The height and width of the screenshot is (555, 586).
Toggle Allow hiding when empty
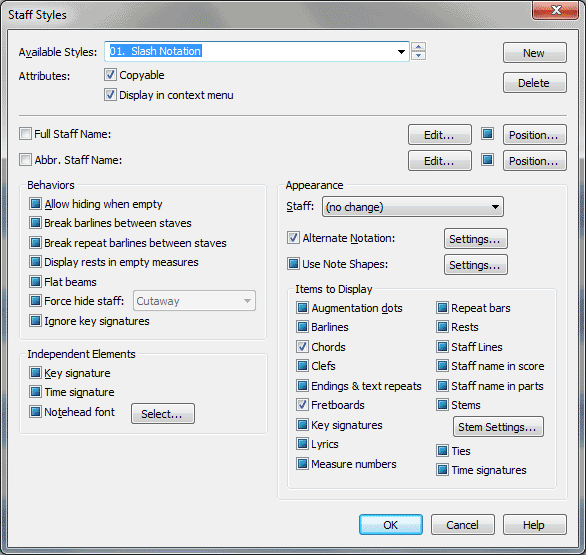tap(36, 204)
